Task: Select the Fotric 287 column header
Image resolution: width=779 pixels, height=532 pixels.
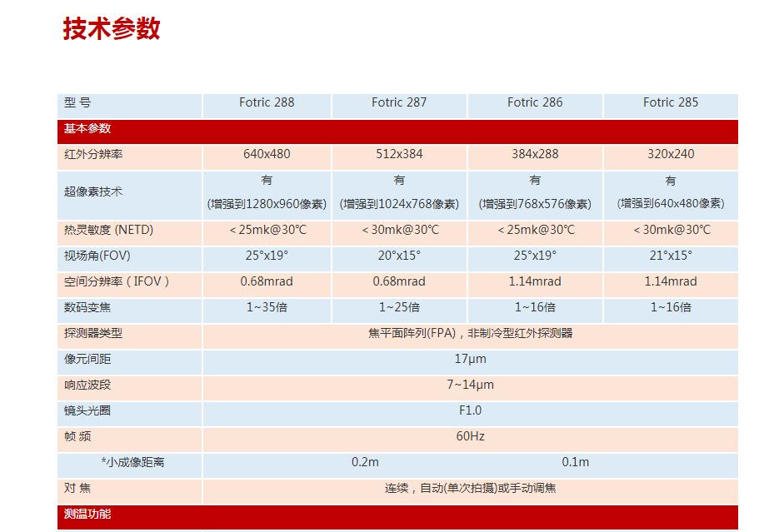Action: [399, 102]
